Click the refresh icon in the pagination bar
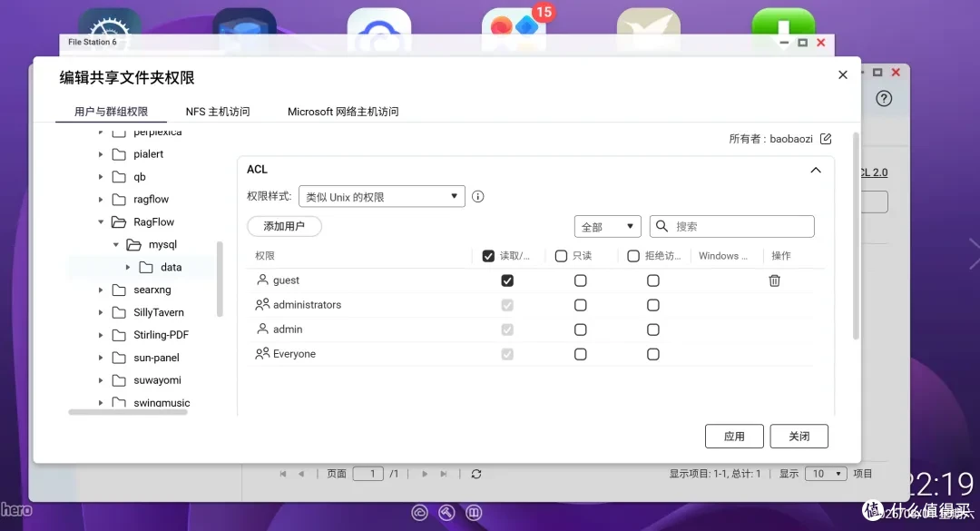The image size is (980, 531). pyautogui.click(x=476, y=474)
